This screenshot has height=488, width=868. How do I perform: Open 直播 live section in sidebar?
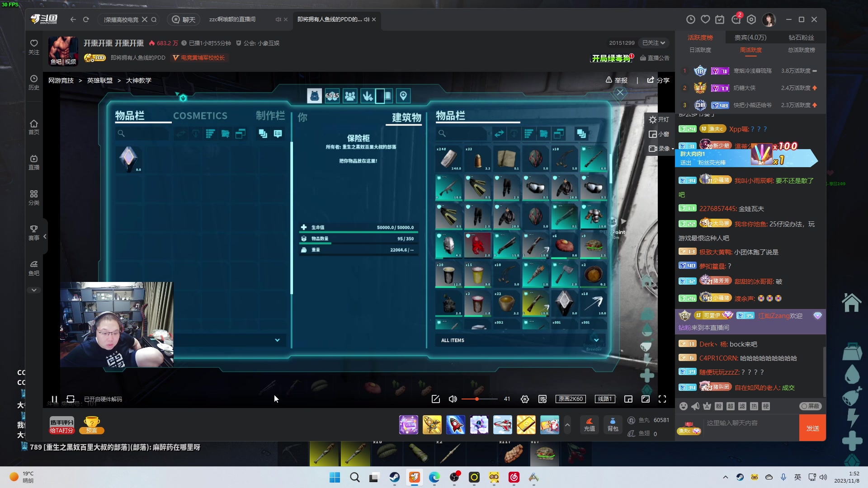point(34,162)
